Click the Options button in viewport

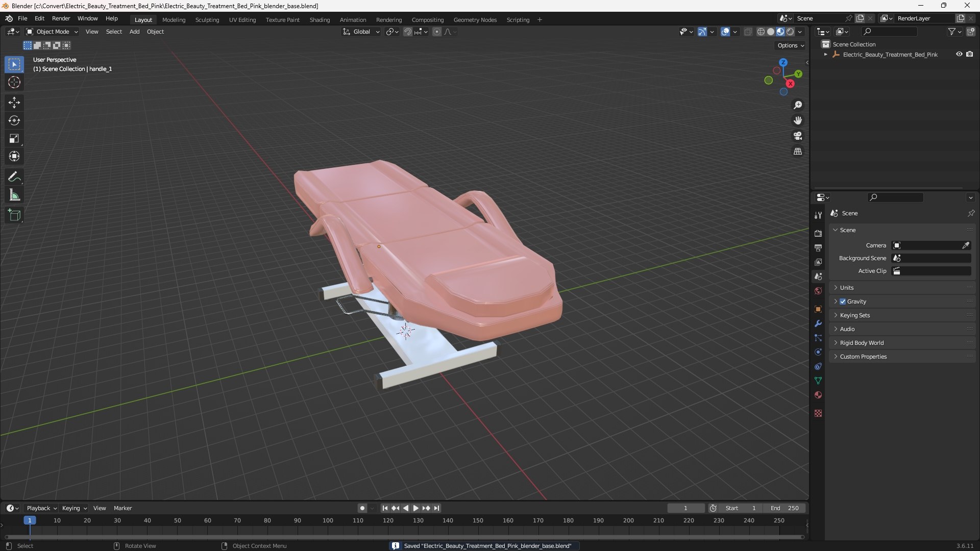point(791,45)
